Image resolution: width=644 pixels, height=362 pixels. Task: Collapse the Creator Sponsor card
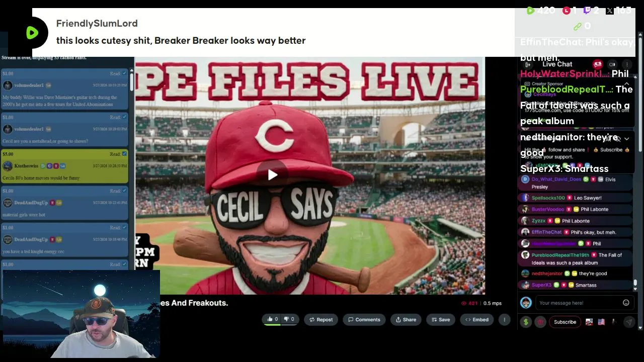627,84
